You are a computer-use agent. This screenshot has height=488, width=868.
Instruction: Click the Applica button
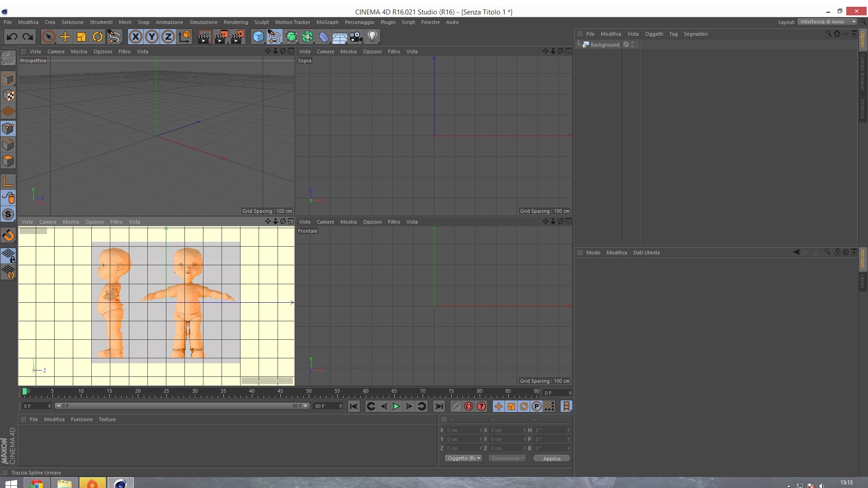pyautogui.click(x=552, y=458)
